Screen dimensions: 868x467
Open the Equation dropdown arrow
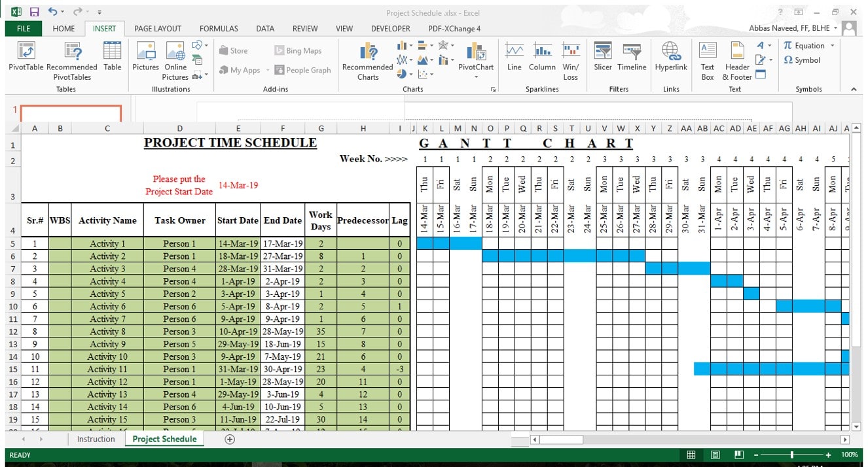[832, 45]
